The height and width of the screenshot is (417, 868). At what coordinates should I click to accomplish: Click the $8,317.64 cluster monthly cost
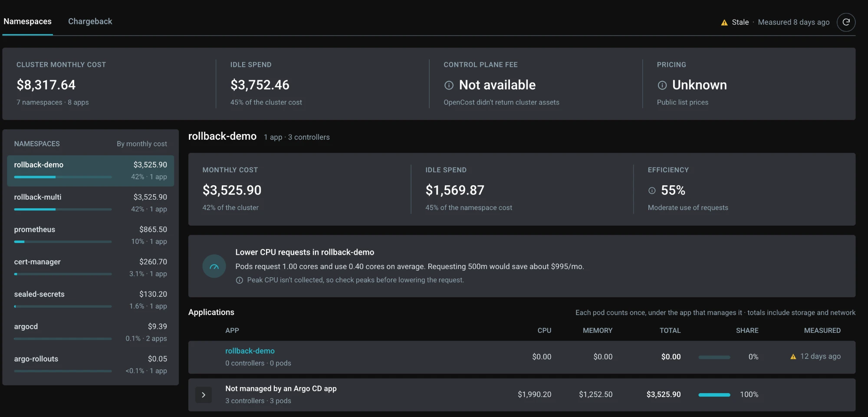click(46, 85)
